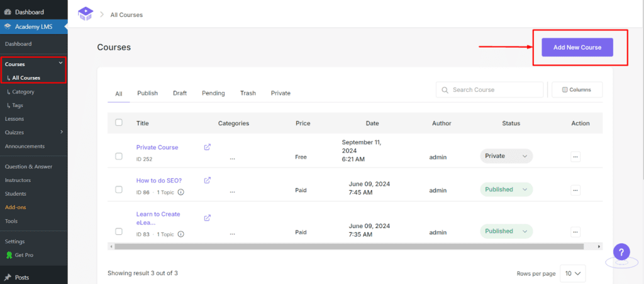Click the Add New Course button
This screenshot has width=644, height=284.
click(577, 47)
